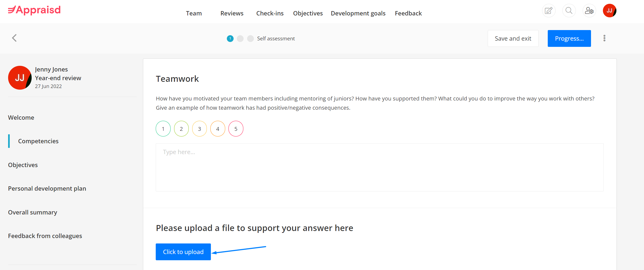
Task: Click the 27 Jun 2022 date text
Action: [48, 86]
